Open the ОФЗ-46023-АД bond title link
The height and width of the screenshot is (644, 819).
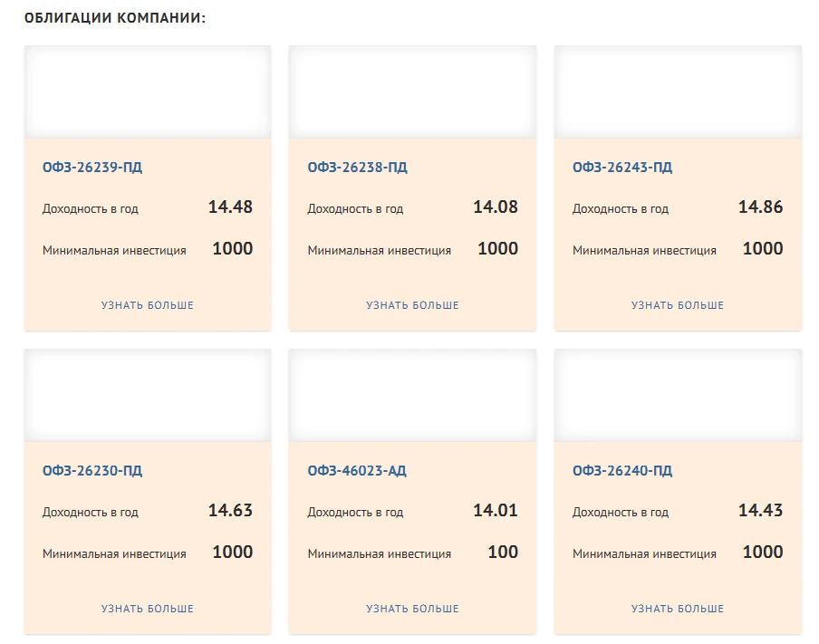pos(357,471)
